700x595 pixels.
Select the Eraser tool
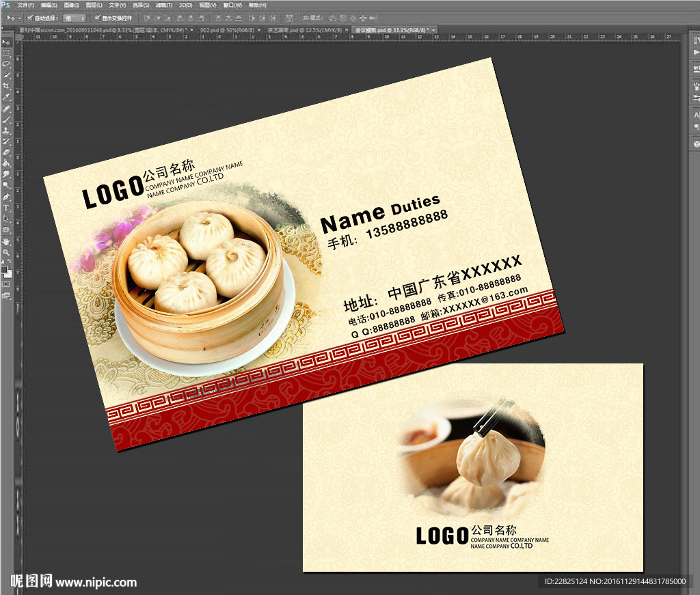pyautogui.click(x=5, y=152)
